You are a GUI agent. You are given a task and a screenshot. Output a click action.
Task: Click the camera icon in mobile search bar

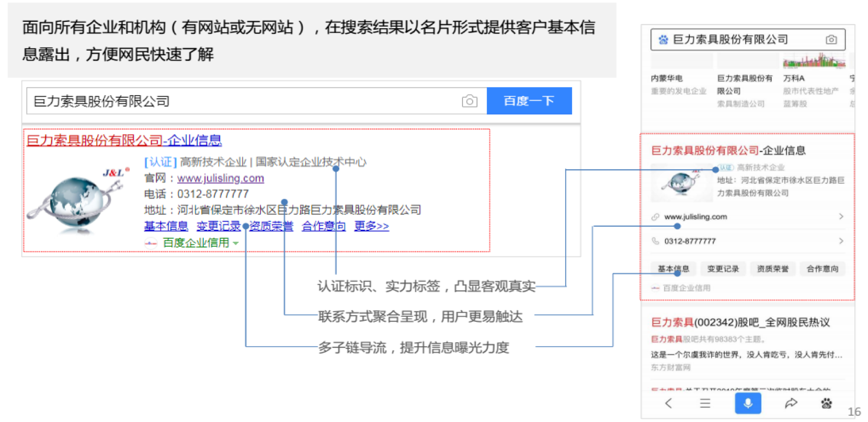[x=831, y=40]
